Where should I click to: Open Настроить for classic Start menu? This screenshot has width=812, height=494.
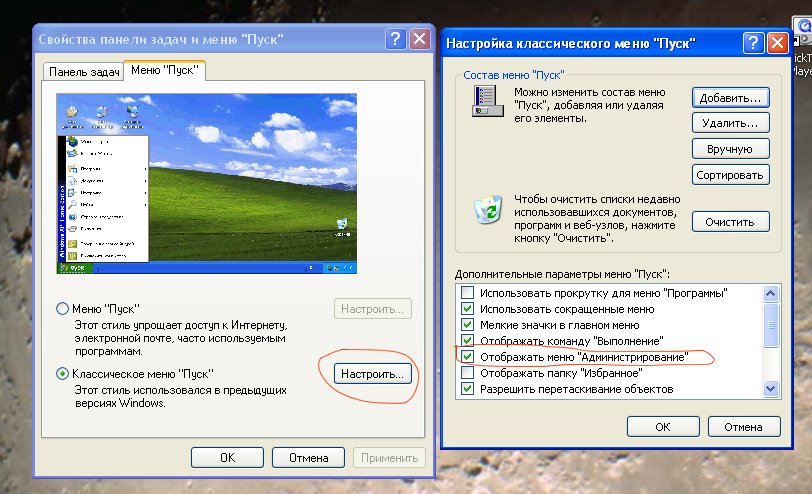pos(372,374)
